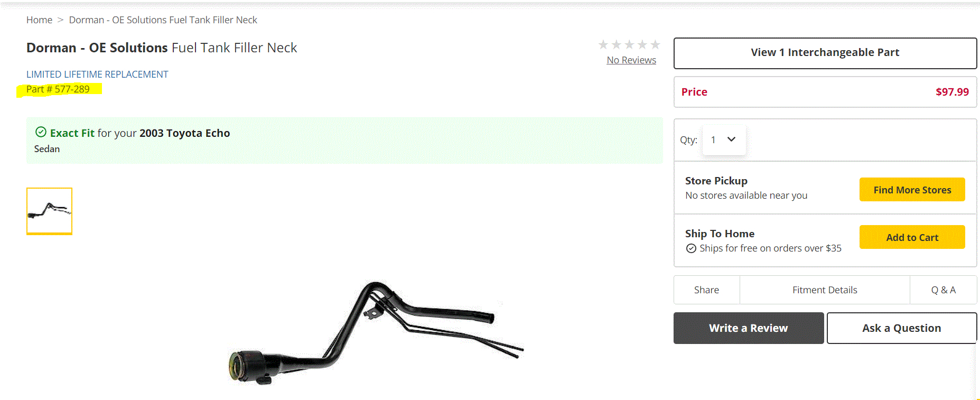Screen dimensions: 980x400
Task: Click the quantity dropdown chevron arrow
Action: [731, 139]
